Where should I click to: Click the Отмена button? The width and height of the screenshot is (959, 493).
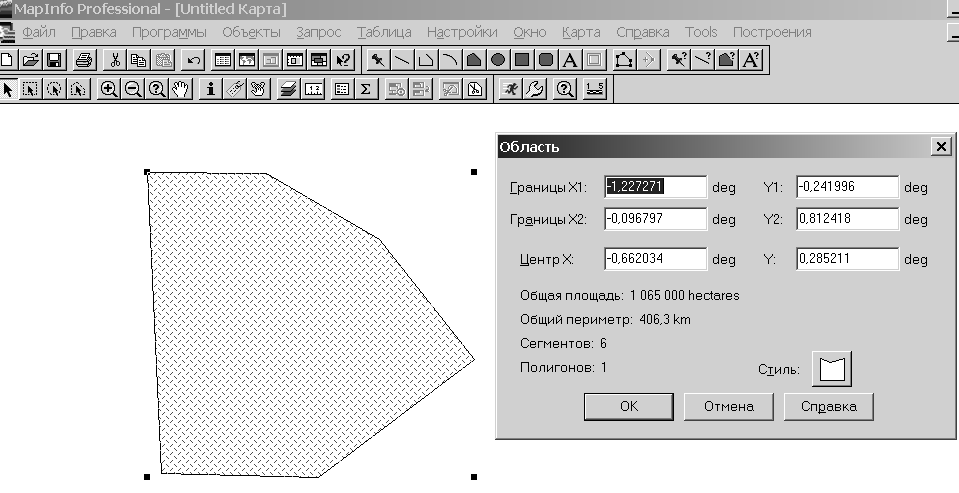[728, 406]
